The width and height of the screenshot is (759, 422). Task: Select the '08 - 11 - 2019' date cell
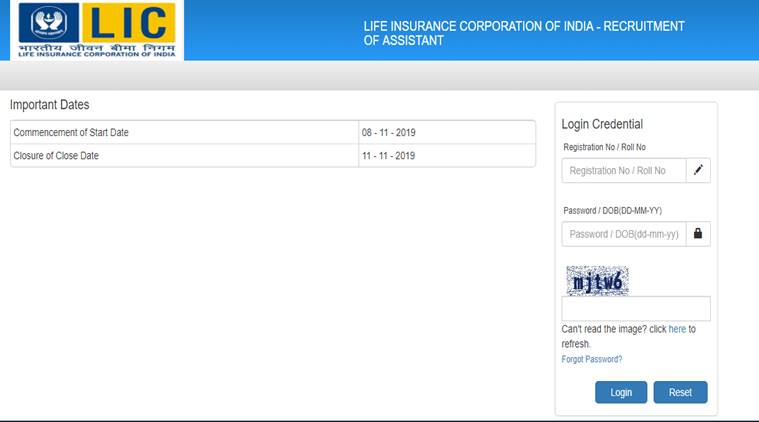447,133
